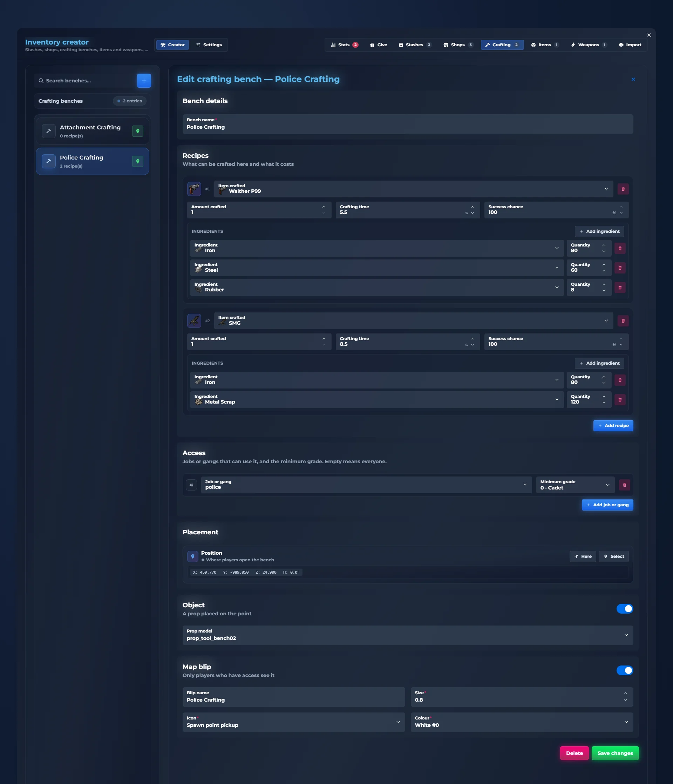The image size is (673, 784).
Task: Click Add ingredient for Walther P99 recipe
Action: [599, 231]
